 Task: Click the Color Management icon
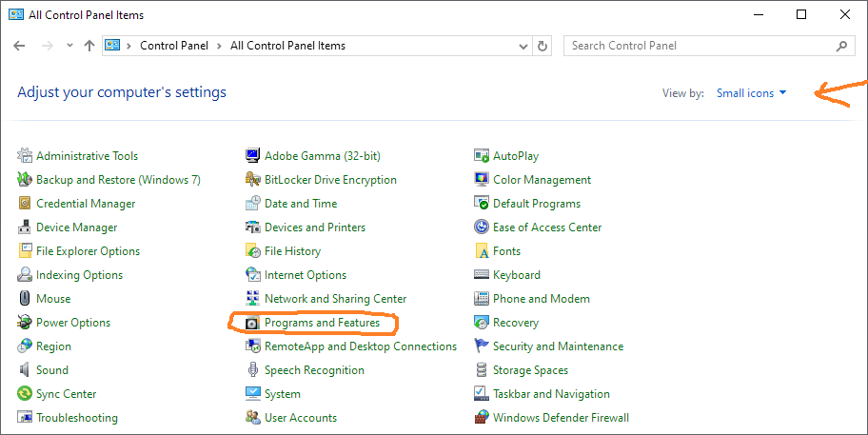[x=482, y=179]
